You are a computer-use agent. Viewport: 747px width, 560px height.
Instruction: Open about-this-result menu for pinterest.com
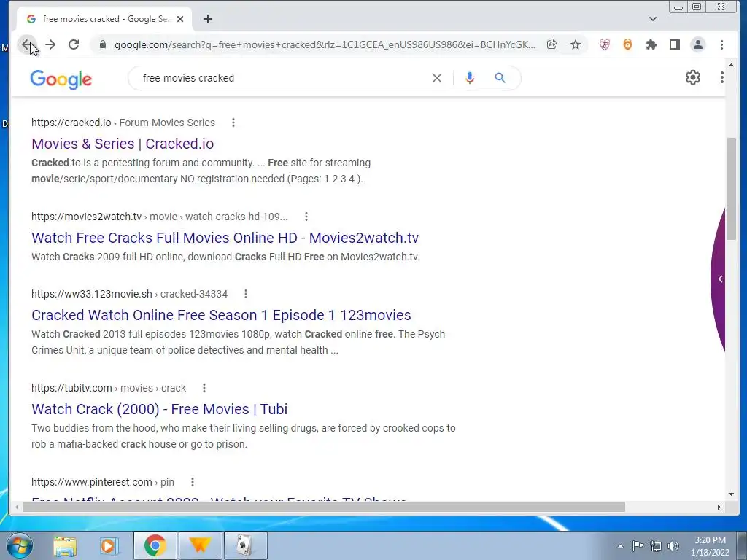coord(193,483)
